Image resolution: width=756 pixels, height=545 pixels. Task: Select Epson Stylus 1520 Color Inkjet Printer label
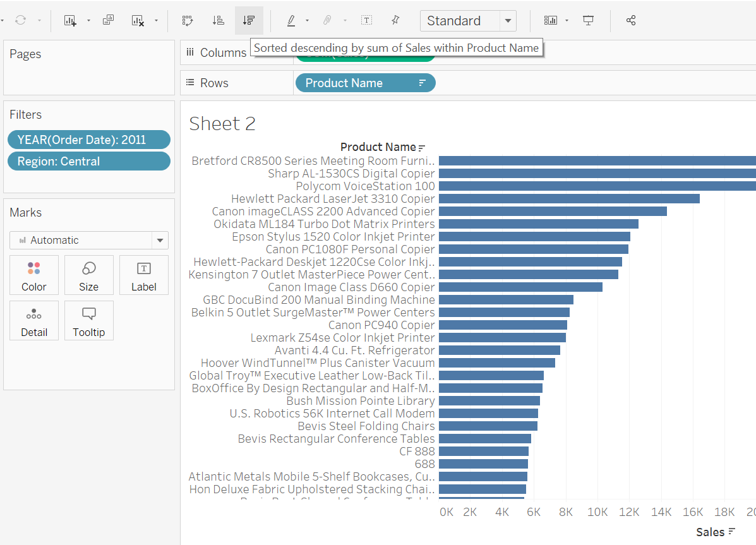pyautogui.click(x=333, y=237)
